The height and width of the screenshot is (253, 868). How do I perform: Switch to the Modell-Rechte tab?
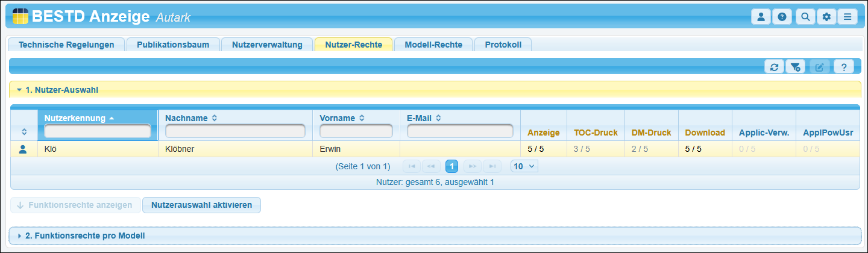point(433,45)
